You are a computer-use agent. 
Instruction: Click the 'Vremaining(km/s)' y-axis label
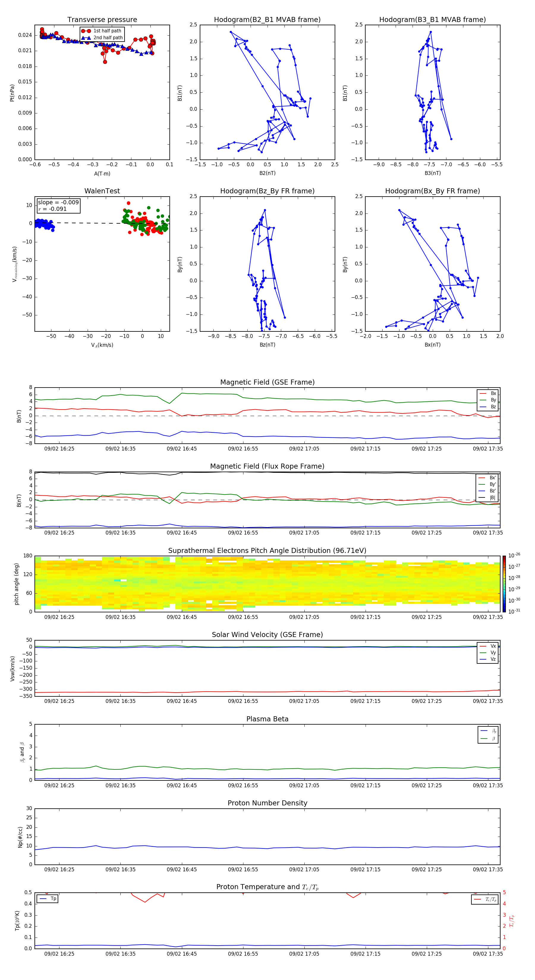(15, 264)
